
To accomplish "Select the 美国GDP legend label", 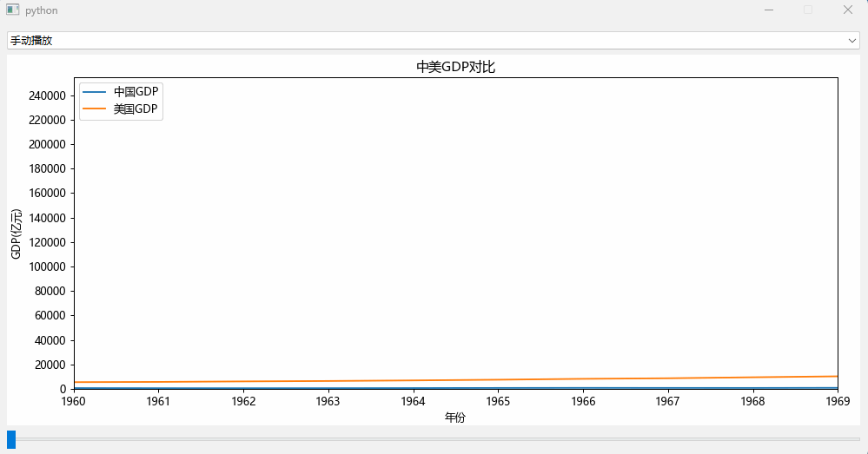I will [x=136, y=109].
